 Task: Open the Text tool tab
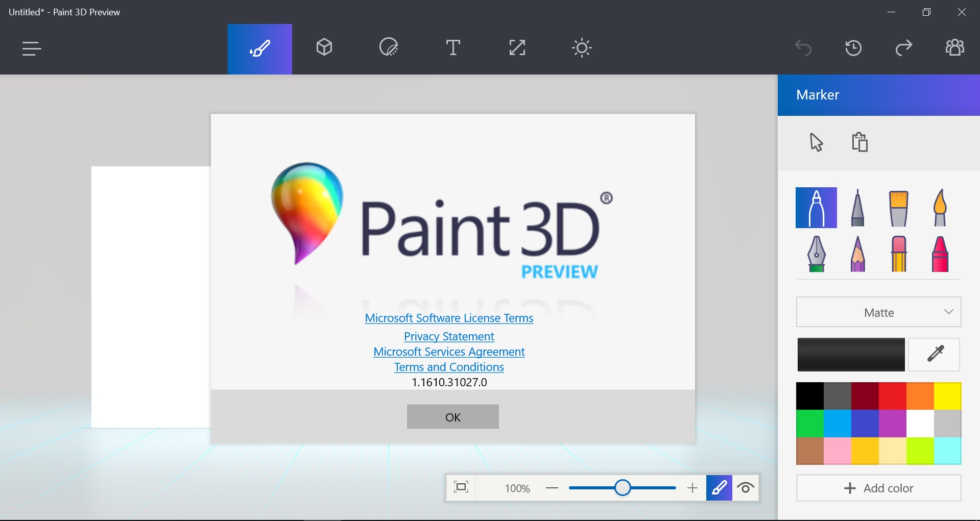click(453, 48)
